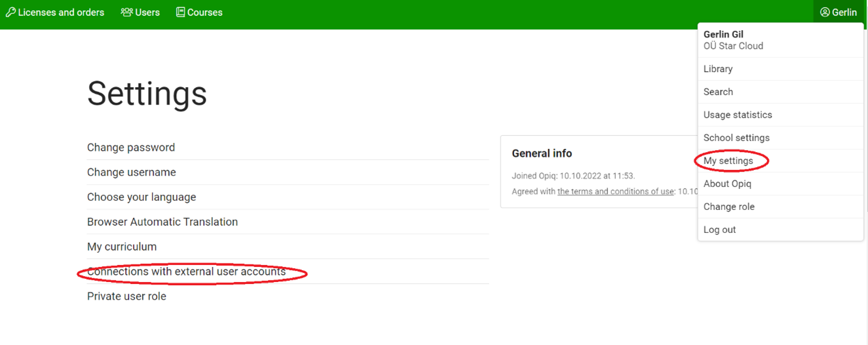Open Connections with external user accounts
Screen dimensions: 868x345
tap(186, 272)
